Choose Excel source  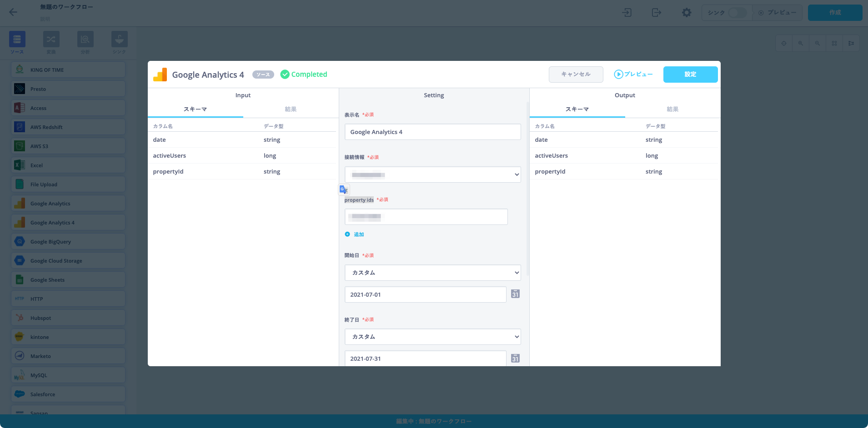click(x=68, y=165)
